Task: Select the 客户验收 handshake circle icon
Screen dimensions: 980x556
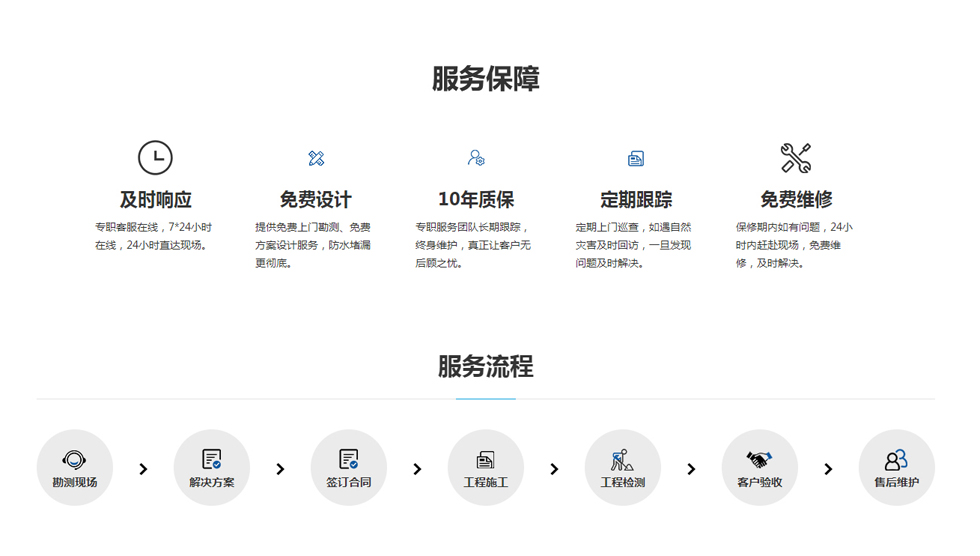Action: point(759,467)
